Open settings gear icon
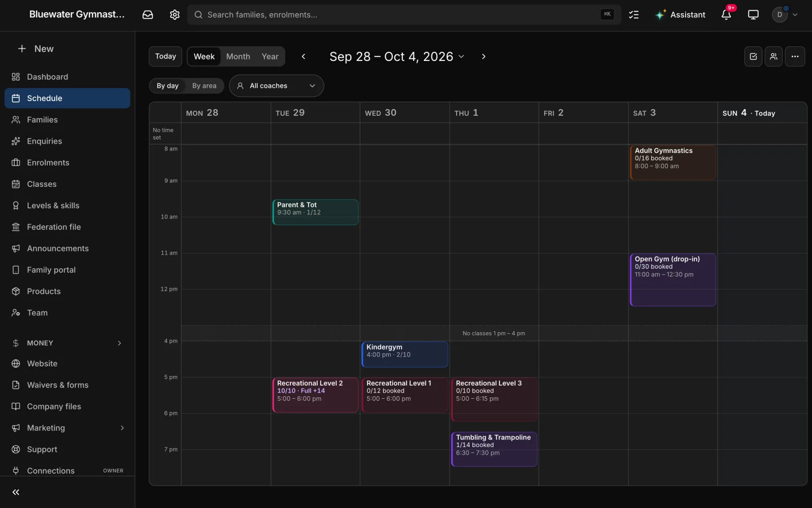The width and height of the screenshot is (812, 508). click(x=175, y=15)
